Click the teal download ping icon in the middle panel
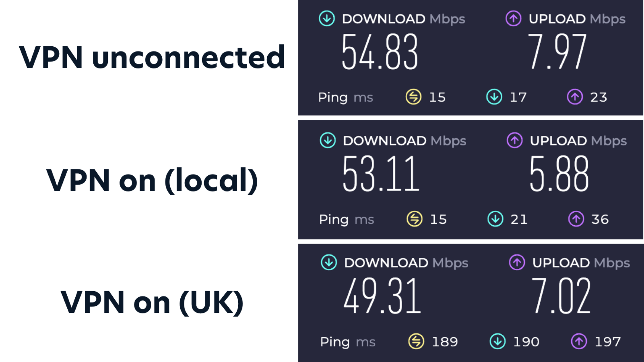Viewport: 644px width, 362px height. [x=495, y=219]
